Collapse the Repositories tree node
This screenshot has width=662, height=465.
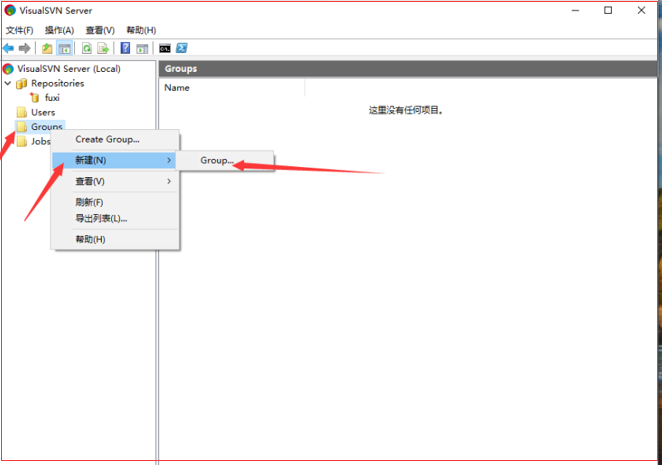click(8, 83)
